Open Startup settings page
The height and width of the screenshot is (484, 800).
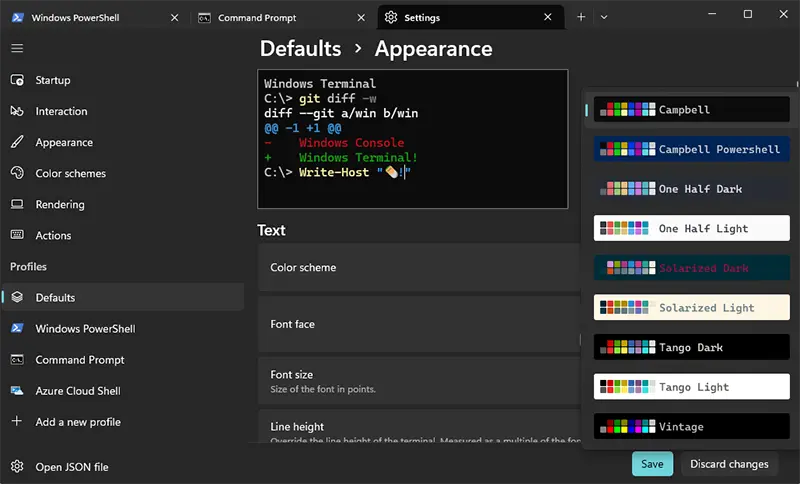(x=122, y=80)
